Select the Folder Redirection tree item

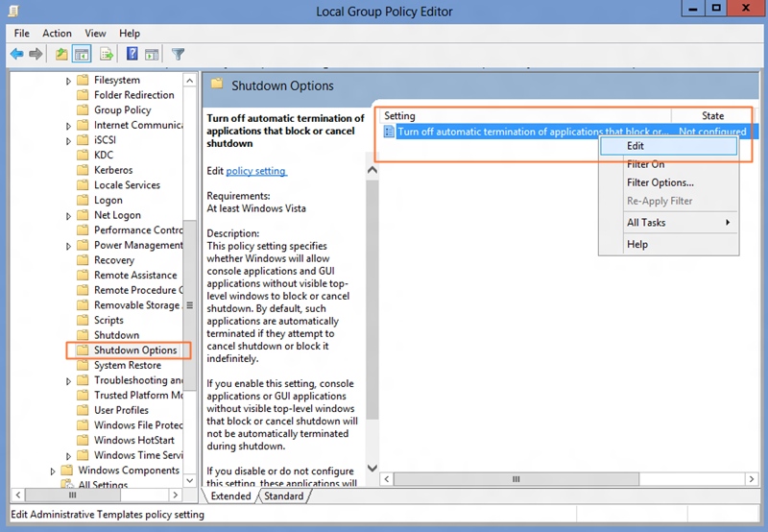pos(133,95)
